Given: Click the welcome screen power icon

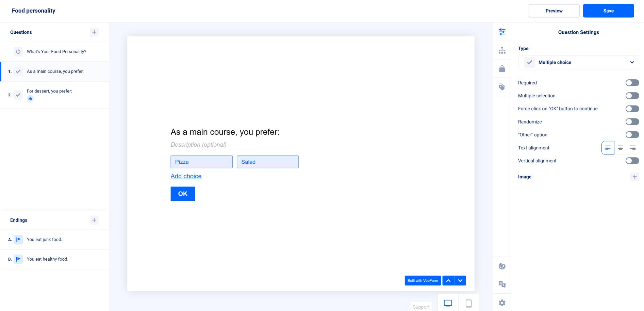Looking at the screenshot, I should point(18,52).
